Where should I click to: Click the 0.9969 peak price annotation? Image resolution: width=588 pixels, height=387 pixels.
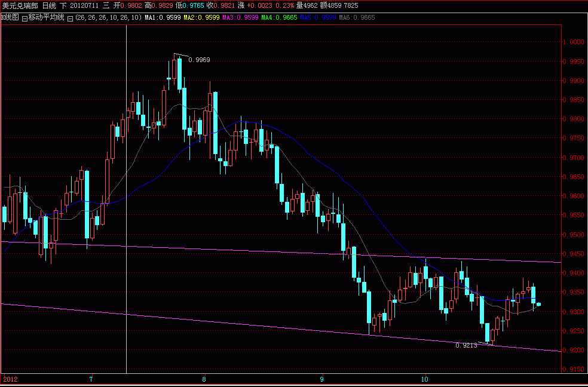pos(199,60)
